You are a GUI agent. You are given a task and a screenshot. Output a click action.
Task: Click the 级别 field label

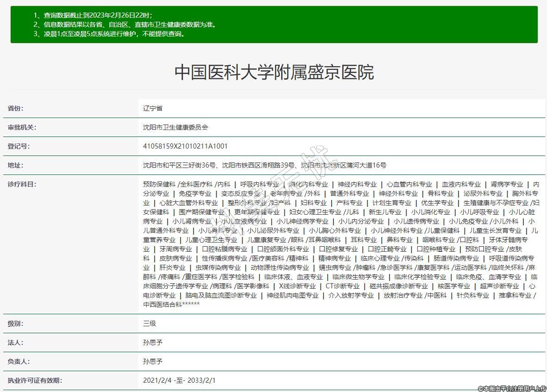tap(15, 324)
